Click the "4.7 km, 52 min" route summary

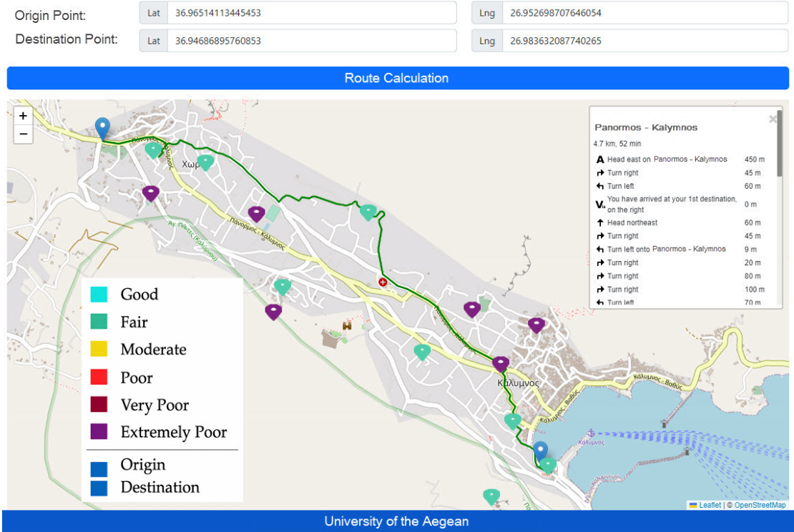617,144
